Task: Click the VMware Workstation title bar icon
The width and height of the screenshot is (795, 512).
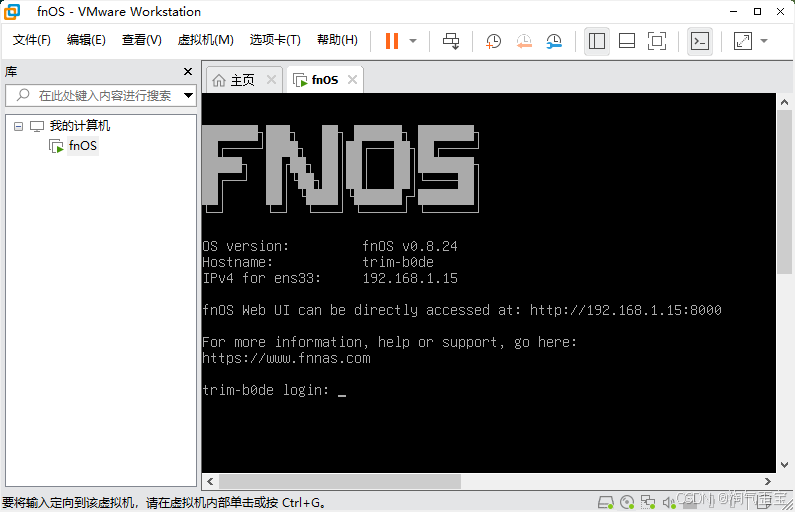Action: [12, 12]
